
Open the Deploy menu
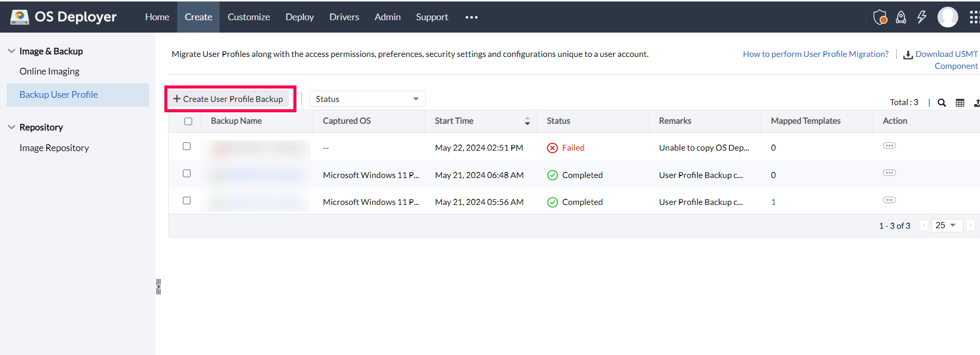coord(299,17)
